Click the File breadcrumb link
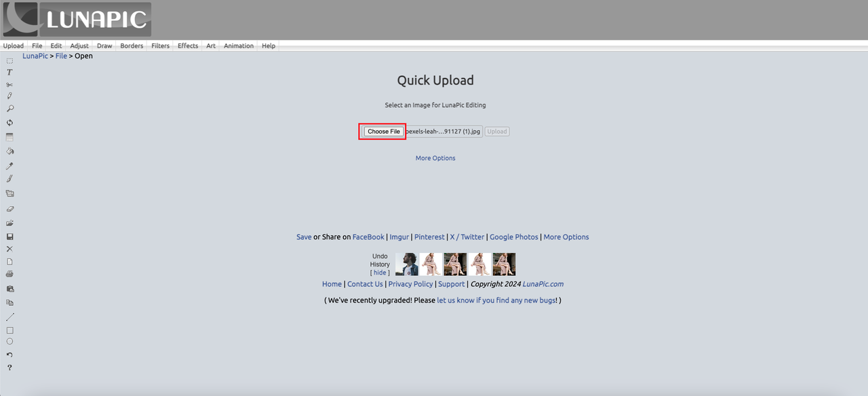The height and width of the screenshot is (396, 868). (x=61, y=56)
